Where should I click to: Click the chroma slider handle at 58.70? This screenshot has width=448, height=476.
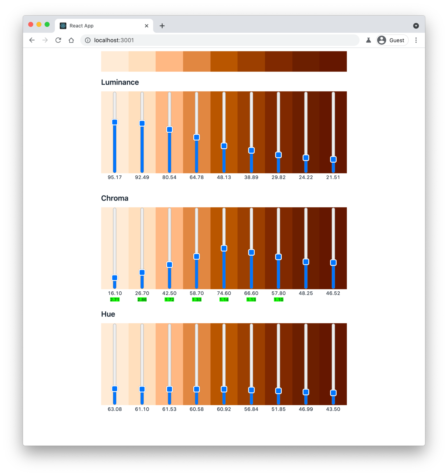[x=196, y=256]
